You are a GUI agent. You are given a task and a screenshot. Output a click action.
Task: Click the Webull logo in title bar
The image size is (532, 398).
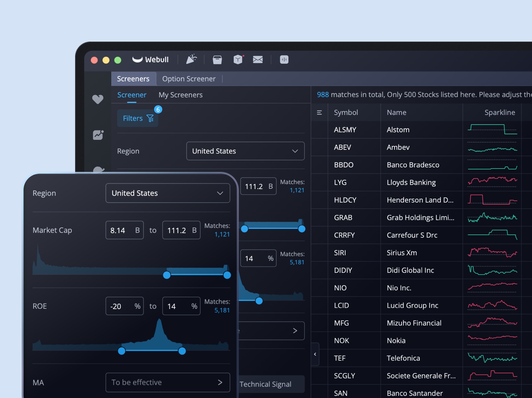[150, 59]
